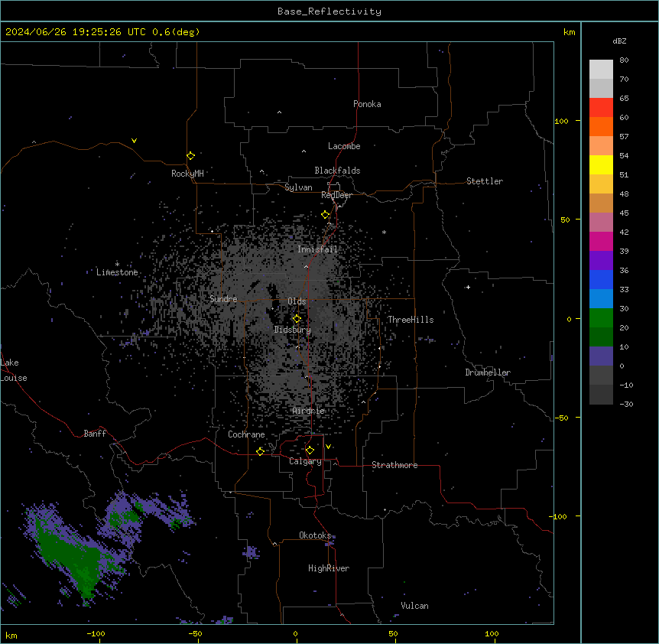Image resolution: width=659 pixels, height=644 pixels.
Task: Pick the light gray 80-70 dBZ swatch
Action: (x=601, y=69)
